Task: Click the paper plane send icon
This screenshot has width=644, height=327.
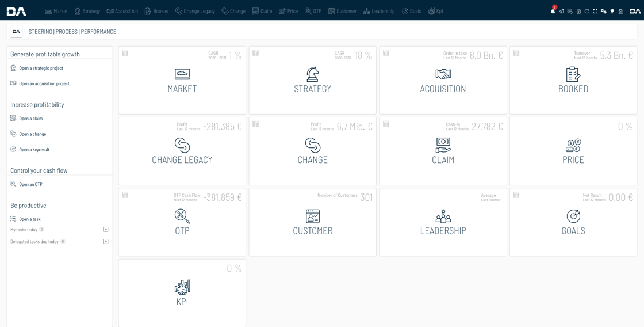Action: click(561, 11)
